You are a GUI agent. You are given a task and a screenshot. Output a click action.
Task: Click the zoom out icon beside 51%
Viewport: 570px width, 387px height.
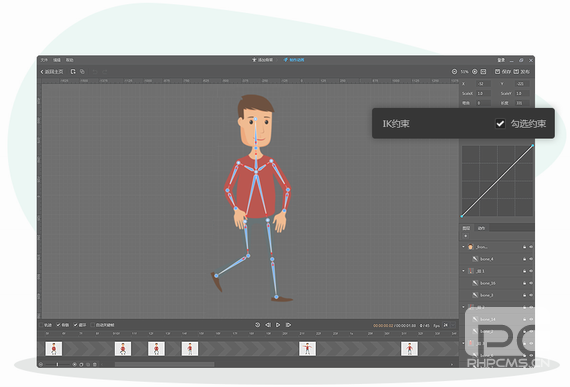point(454,72)
